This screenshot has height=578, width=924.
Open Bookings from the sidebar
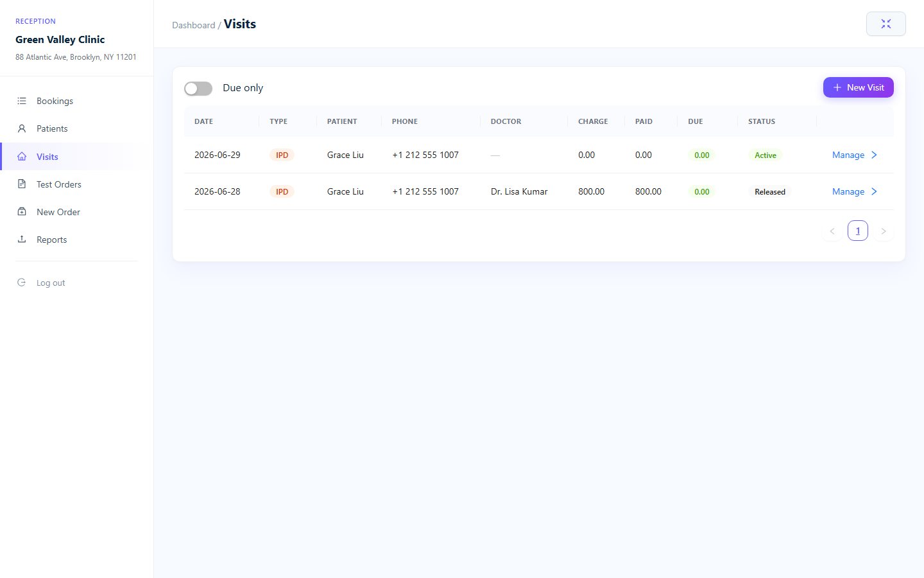point(77,101)
